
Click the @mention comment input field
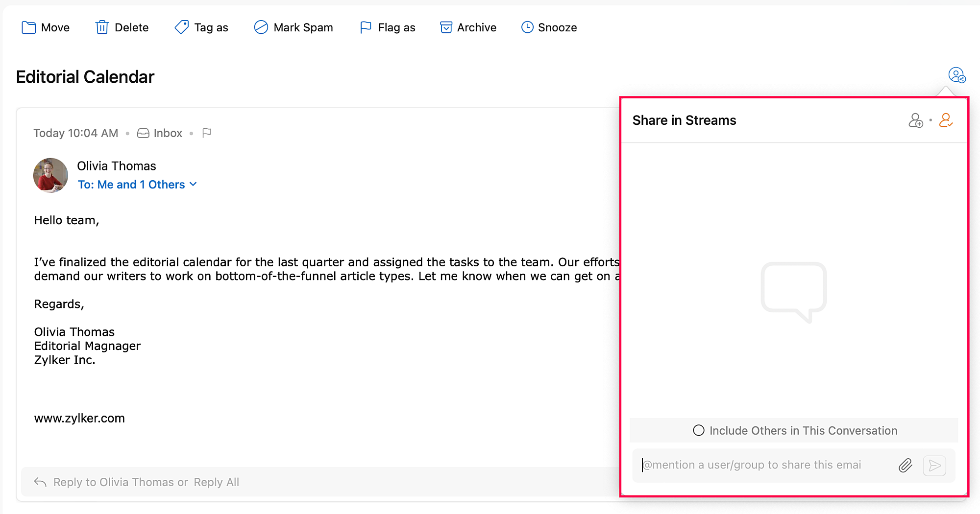pyautogui.click(x=764, y=465)
